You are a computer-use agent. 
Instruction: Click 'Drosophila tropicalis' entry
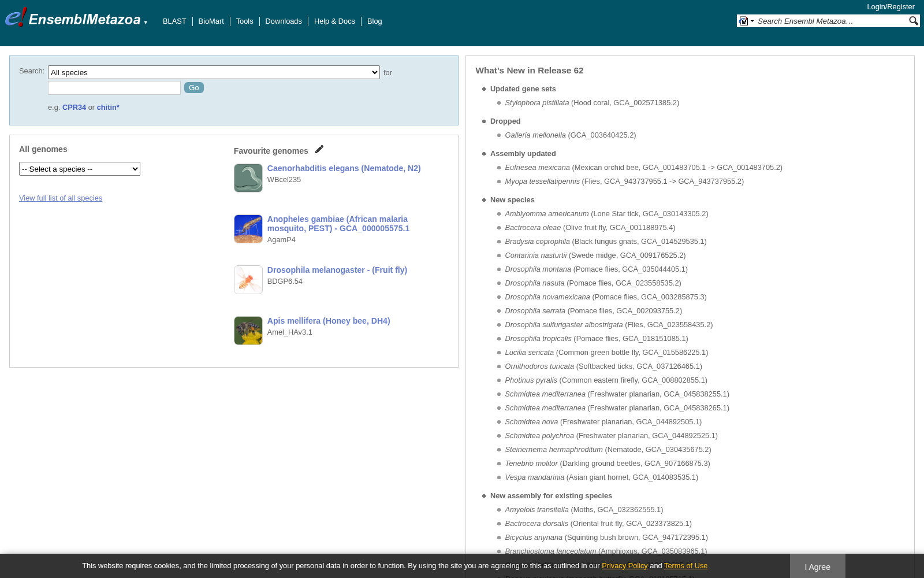click(x=597, y=339)
